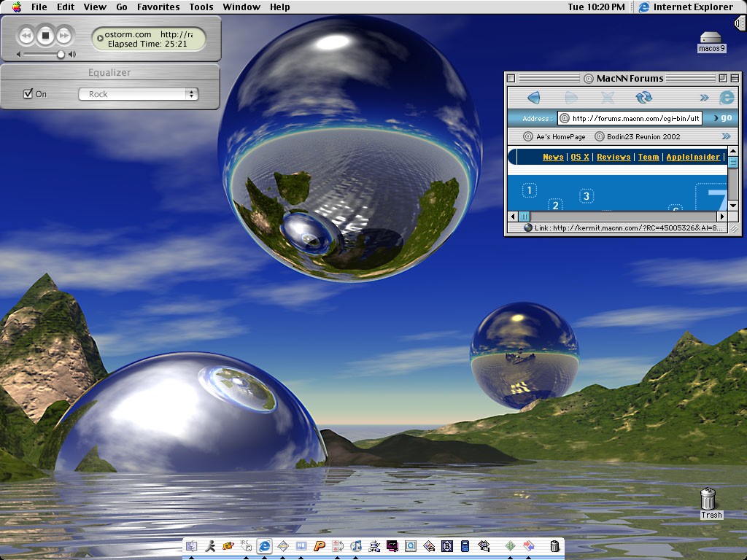Click the Finder icon in the dock

pos(192,545)
